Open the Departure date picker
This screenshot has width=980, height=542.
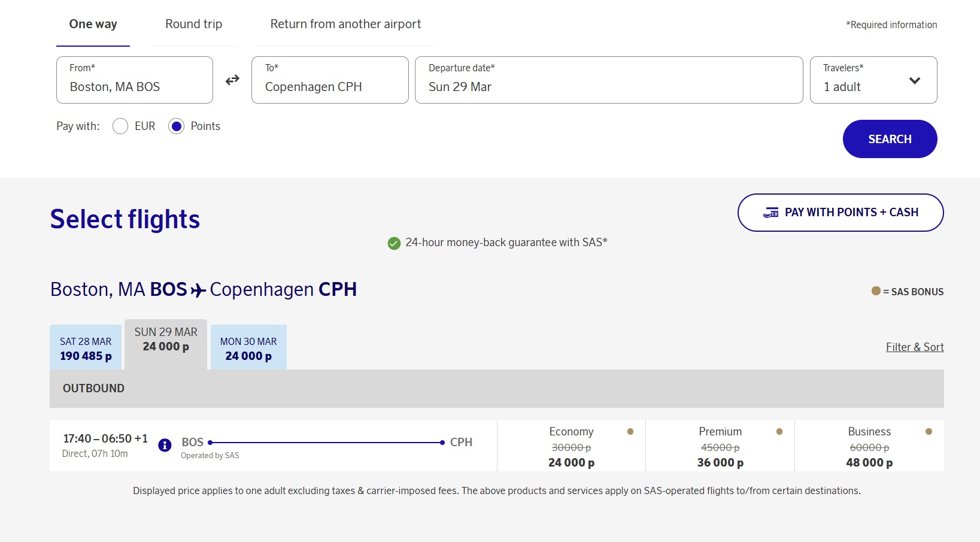click(608, 80)
